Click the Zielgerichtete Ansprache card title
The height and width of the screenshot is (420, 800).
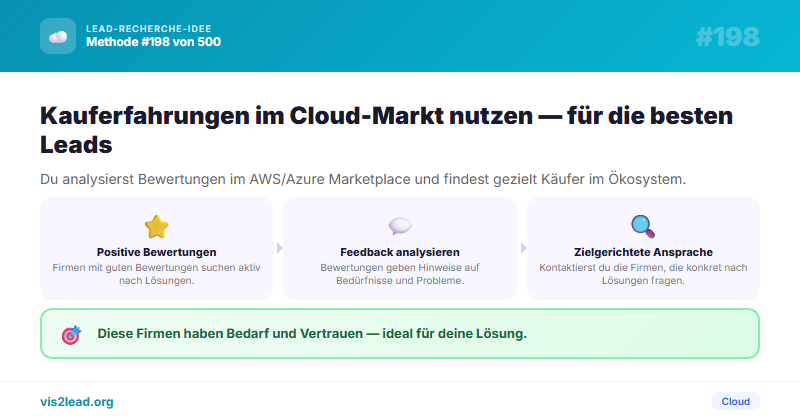(x=643, y=252)
